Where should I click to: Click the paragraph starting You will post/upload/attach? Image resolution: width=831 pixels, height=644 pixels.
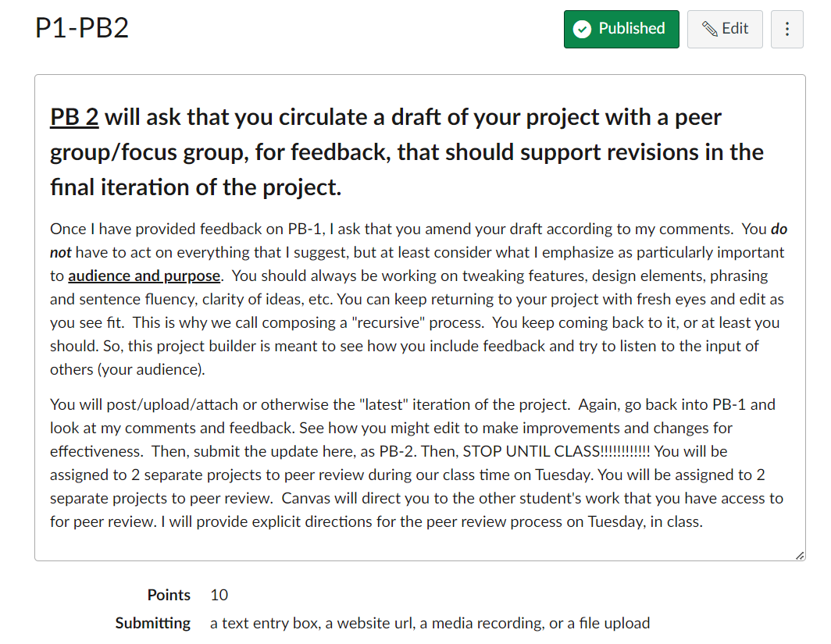click(416, 463)
